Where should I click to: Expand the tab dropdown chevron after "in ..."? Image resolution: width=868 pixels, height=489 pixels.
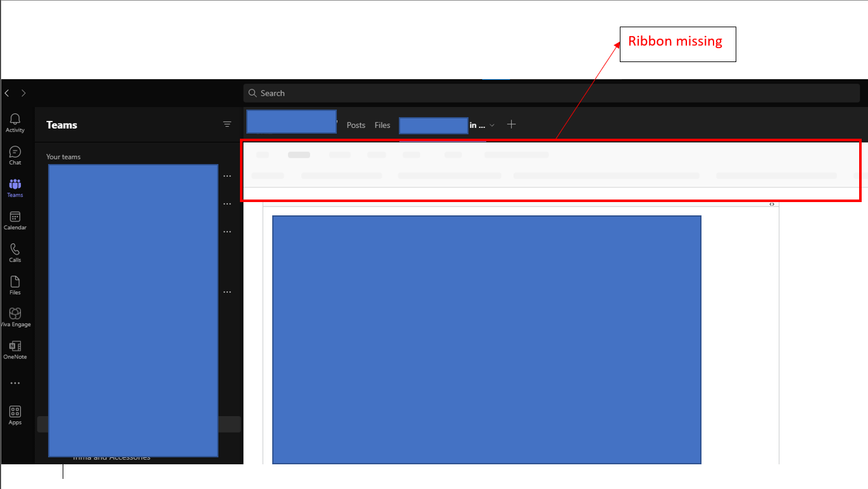click(493, 125)
